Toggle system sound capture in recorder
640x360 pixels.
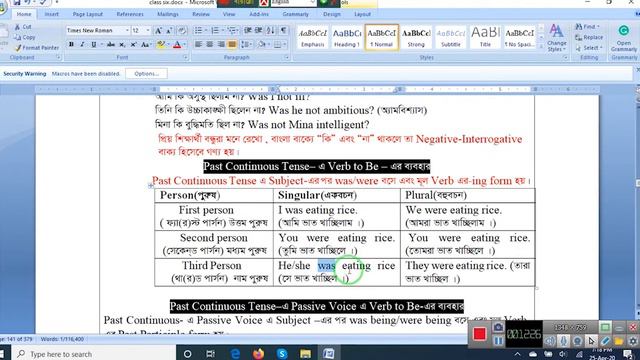(x=550, y=340)
